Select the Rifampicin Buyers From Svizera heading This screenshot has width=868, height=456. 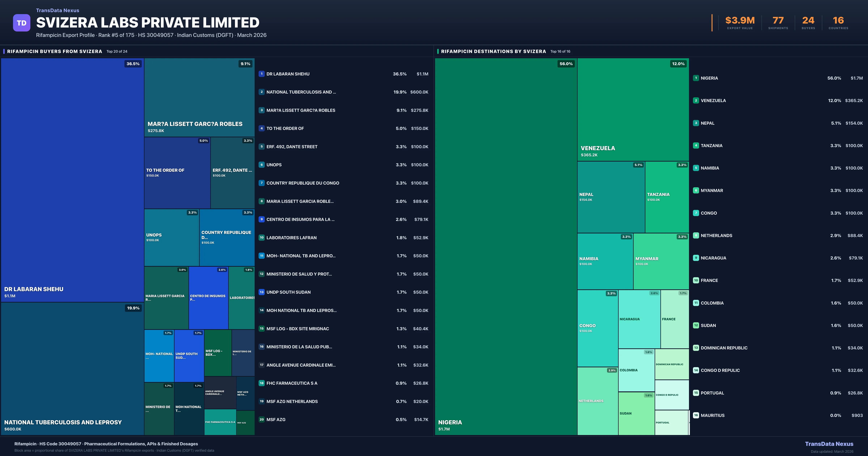(x=55, y=51)
